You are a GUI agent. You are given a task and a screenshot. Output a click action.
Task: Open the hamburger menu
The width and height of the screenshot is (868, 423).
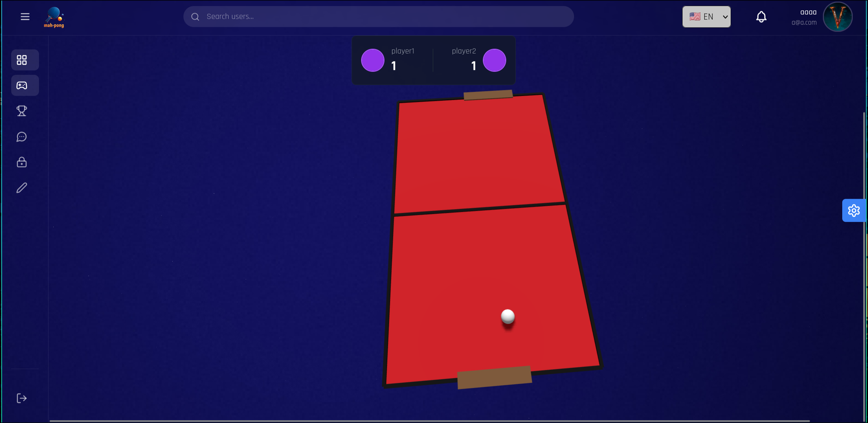(x=25, y=17)
